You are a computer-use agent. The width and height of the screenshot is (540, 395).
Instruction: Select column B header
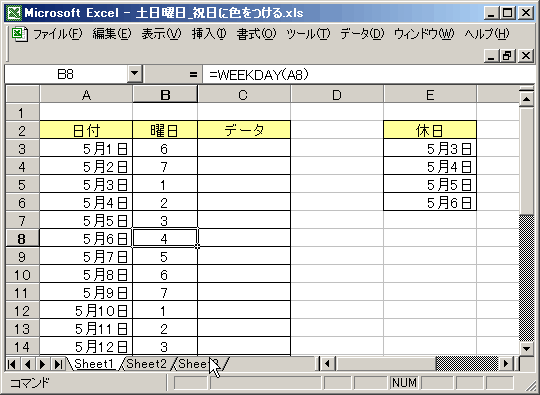click(x=165, y=94)
